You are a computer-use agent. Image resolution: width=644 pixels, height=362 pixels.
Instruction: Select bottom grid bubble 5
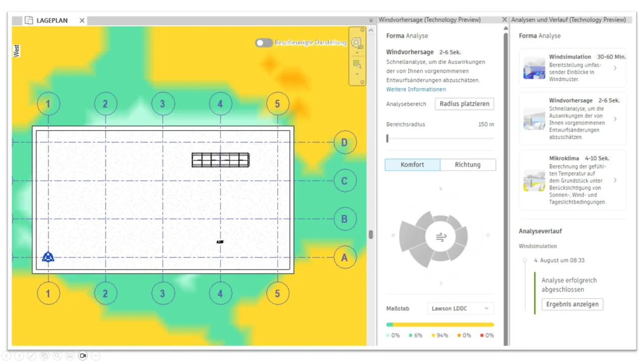[277, 294]
